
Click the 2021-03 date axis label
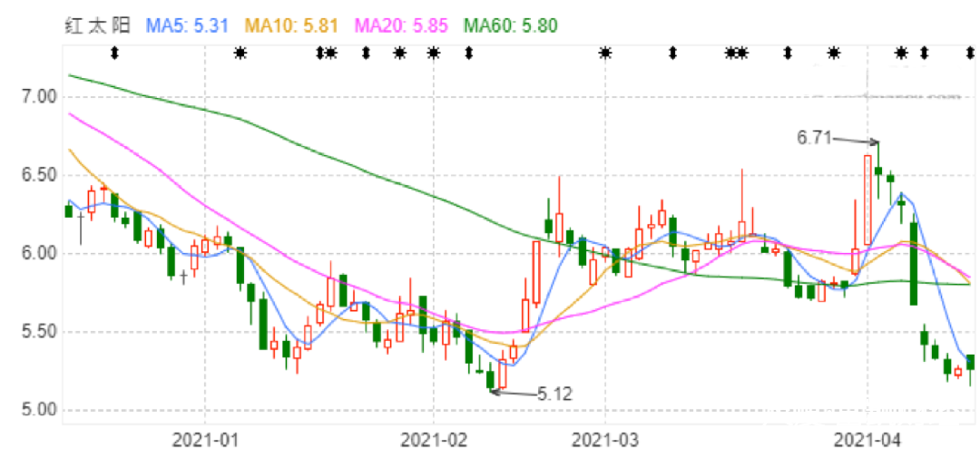click(x=604, y=441)
